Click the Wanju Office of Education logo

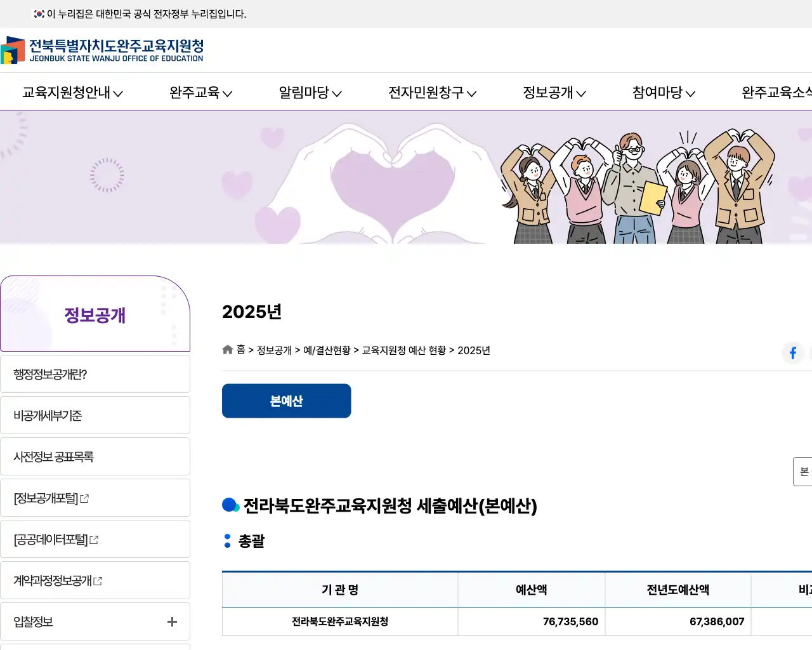103,50
